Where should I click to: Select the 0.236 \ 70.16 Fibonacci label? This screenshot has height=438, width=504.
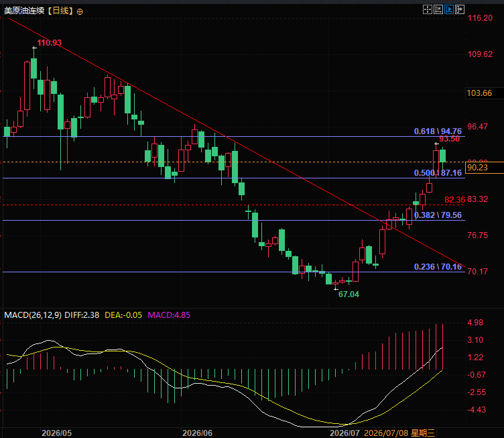(438, 267)
